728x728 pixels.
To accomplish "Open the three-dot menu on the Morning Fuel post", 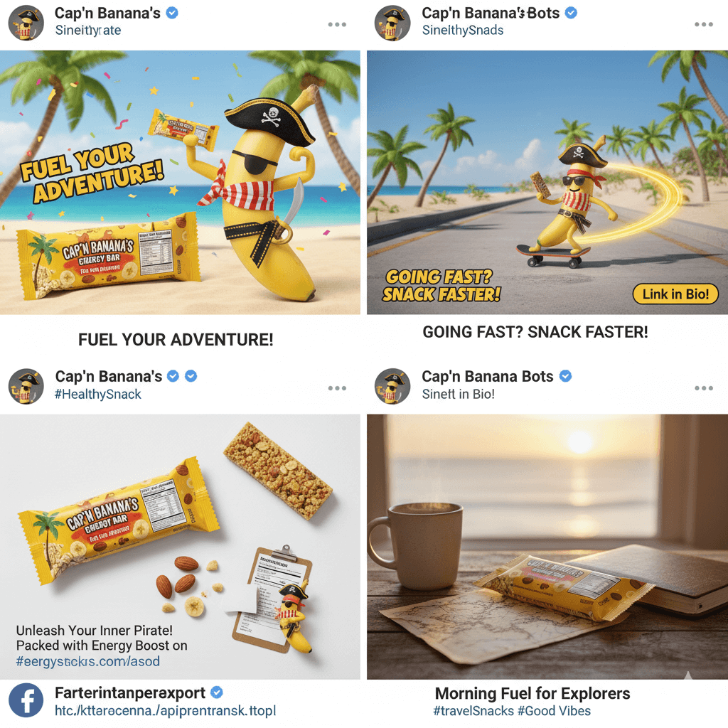I will 704,387.
